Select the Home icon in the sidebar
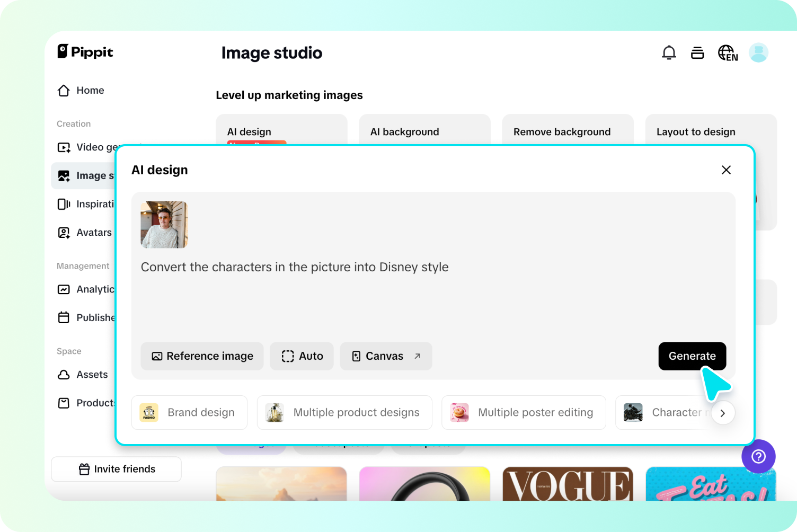 point(63,90)
